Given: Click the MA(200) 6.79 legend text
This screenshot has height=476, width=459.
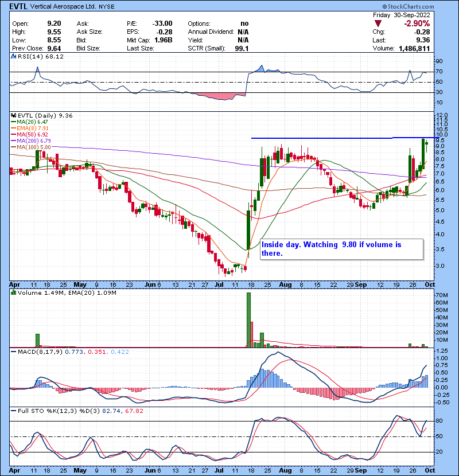Looking at the screenshot, I should [34, 141].
